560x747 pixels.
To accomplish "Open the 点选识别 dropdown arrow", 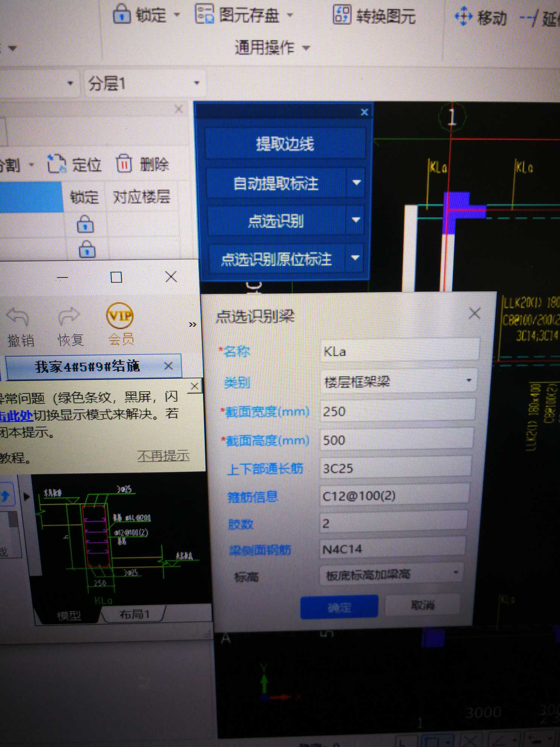I will (356, 220).
